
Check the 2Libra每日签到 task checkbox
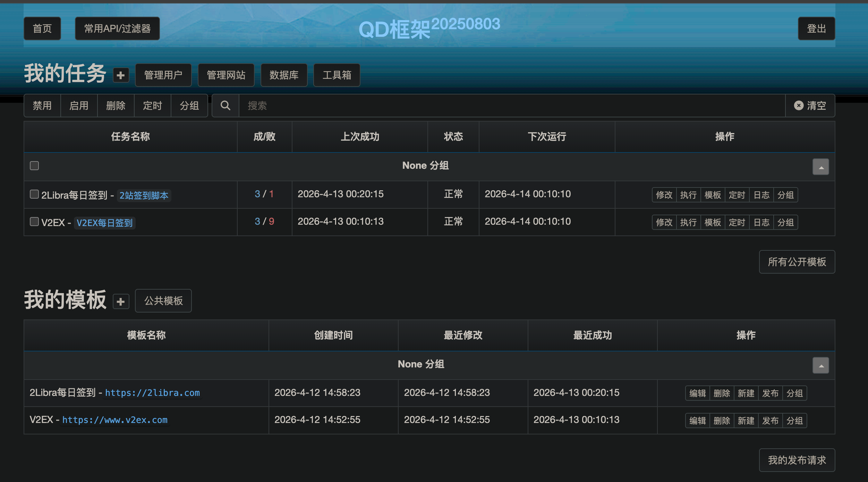tap(34, 194)
